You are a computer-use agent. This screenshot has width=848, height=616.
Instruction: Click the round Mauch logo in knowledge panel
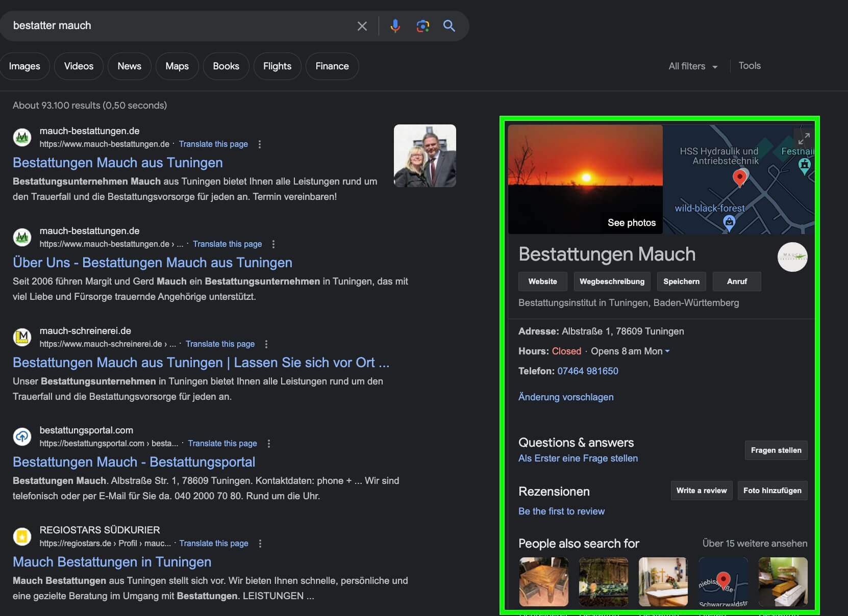pyautogui.click(x=792, y=257)
